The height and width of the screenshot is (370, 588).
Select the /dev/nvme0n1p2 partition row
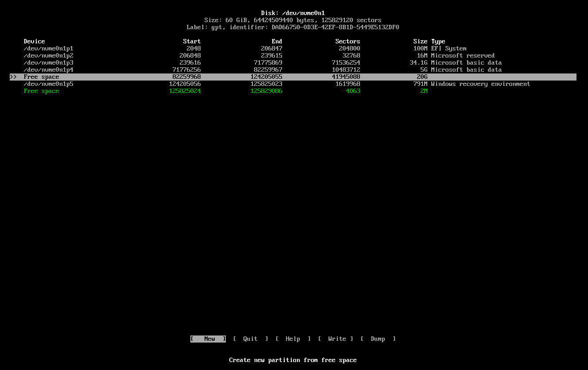click(x=293, y=56)
